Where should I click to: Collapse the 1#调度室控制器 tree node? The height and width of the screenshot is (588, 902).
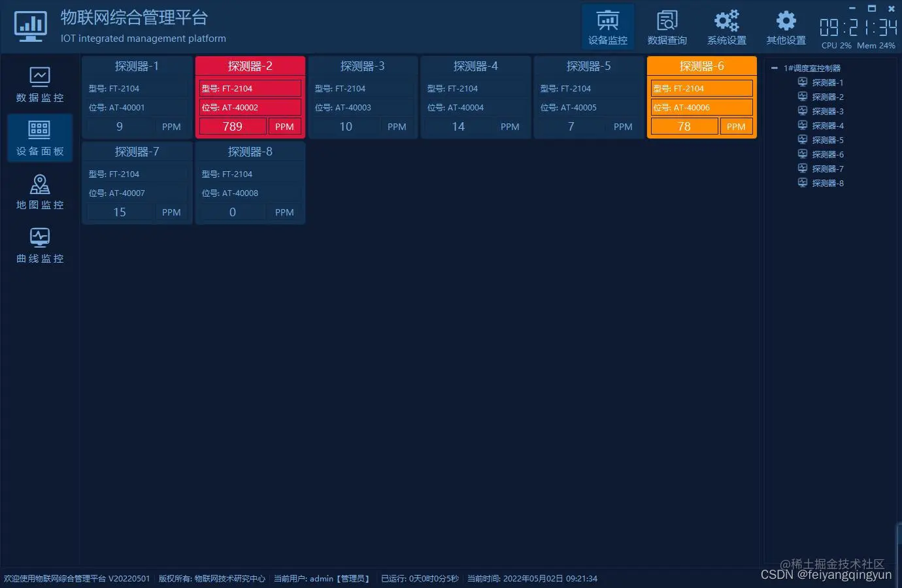coord(775,68)
